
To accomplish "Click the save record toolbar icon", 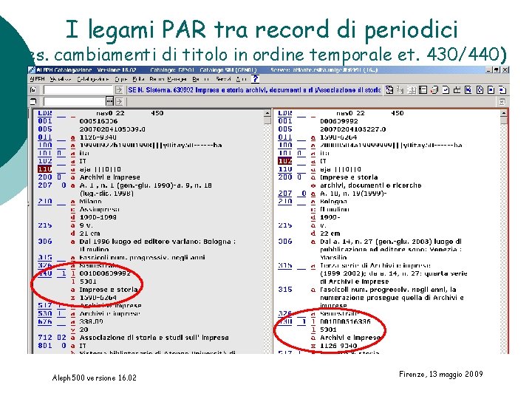I will (468, 90).
